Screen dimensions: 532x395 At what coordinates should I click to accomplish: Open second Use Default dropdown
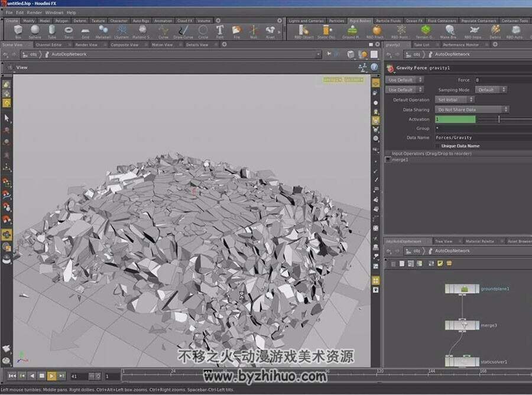tap(404, 90)
